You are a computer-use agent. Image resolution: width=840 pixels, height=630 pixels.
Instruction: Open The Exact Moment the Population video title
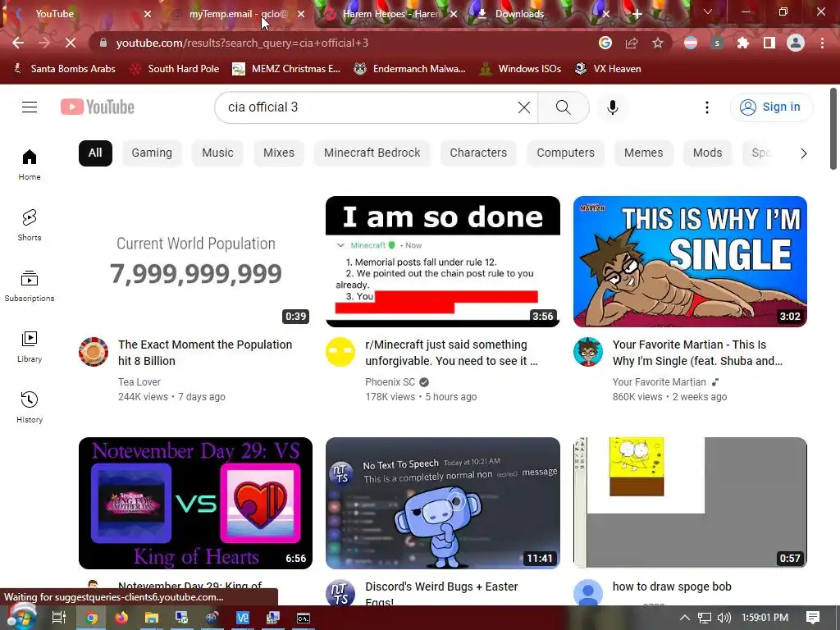pos(205,353)
